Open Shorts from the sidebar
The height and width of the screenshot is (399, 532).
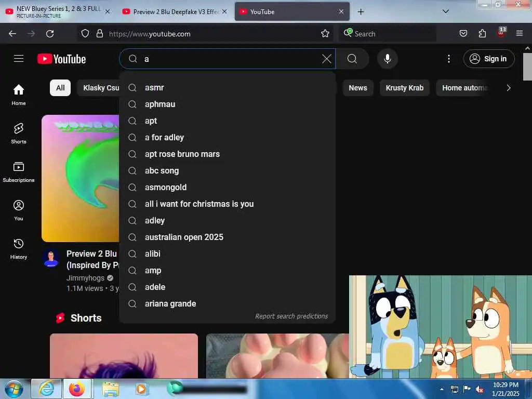point(19,134)
